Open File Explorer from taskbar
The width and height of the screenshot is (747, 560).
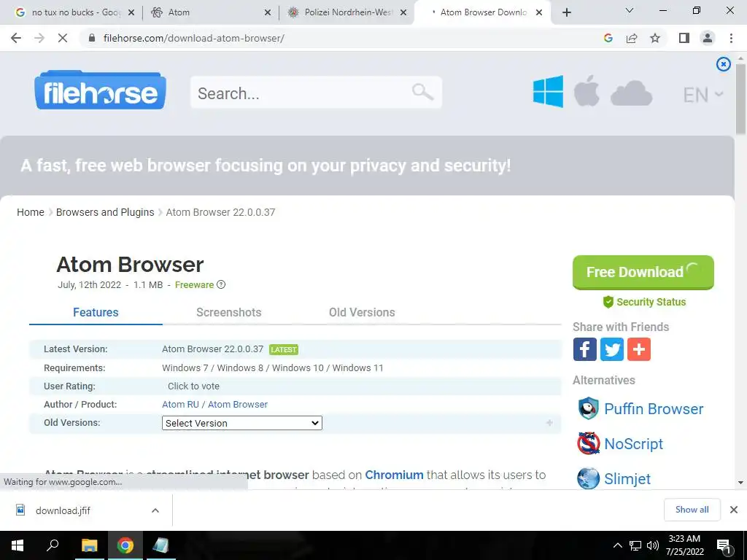pos(89,545)
